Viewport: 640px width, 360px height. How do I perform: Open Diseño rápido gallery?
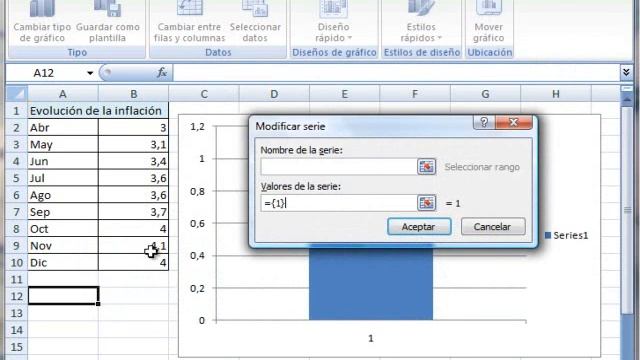tap(334, 22)
